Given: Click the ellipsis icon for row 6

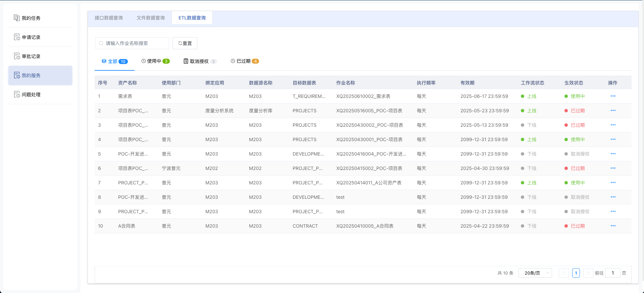Looking at the screenshot, I should [613, 168].
